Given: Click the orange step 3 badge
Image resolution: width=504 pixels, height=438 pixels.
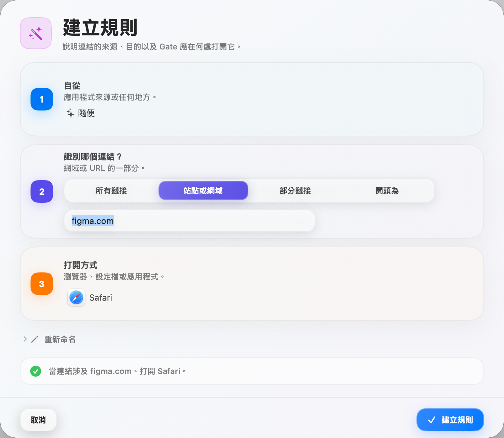Looking at the screenshot, I should tap(42, 284).
